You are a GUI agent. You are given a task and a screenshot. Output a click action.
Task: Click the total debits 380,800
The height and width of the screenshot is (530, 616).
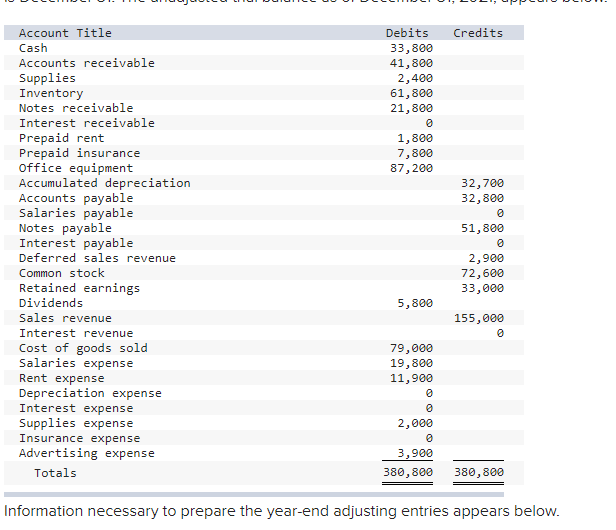(x=408, y=472)
